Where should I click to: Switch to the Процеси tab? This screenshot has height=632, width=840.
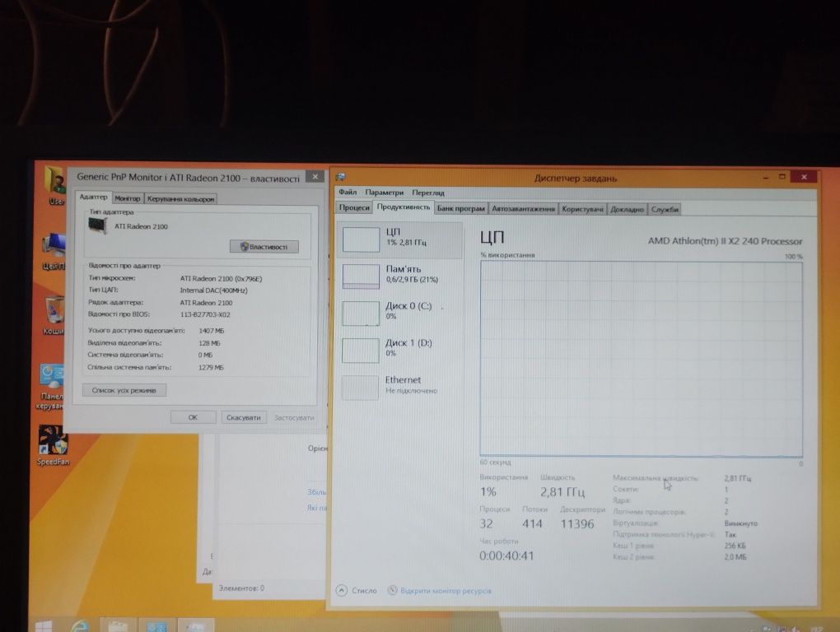[354, 207]
